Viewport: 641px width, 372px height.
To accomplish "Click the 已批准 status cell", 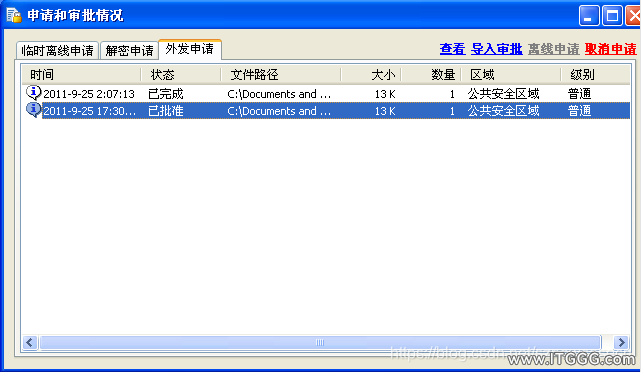I will click(x=166, y=111).
